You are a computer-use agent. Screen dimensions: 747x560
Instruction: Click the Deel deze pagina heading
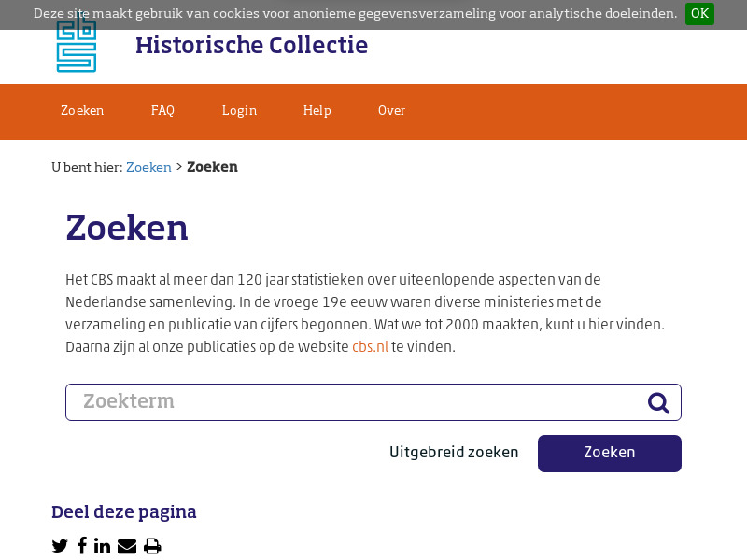point(124,512)
